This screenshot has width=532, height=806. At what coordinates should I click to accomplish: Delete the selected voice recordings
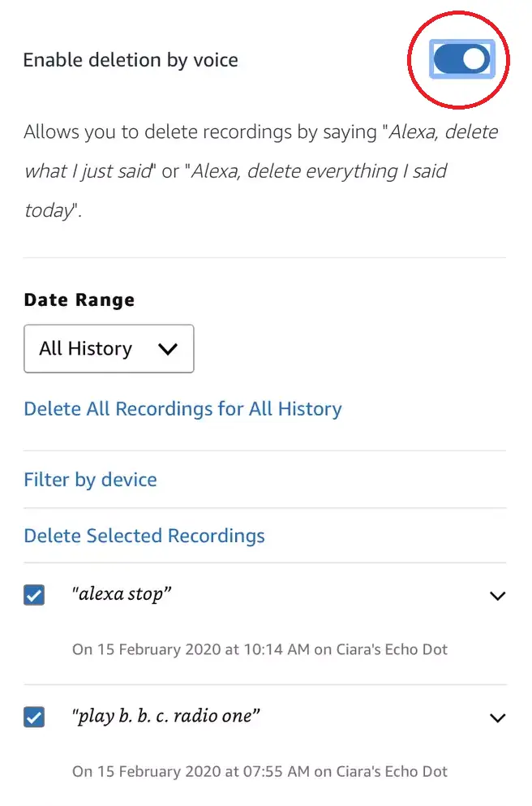pos(144,535)
